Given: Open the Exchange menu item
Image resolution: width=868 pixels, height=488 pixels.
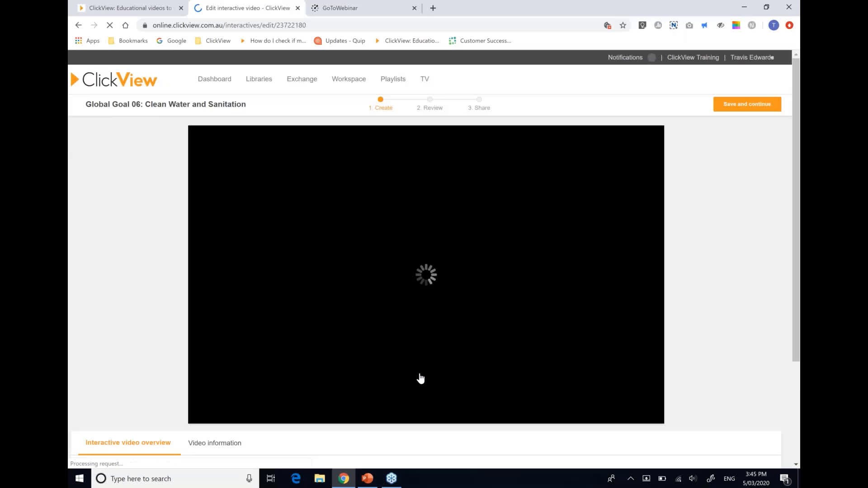Looking at the screenshot, I should [x=302, y=79].
